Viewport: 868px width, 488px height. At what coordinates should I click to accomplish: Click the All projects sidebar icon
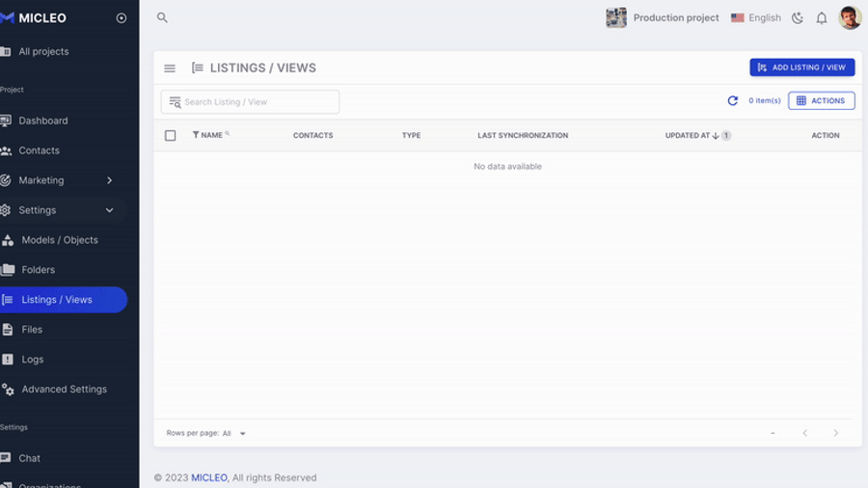[6, 51]
